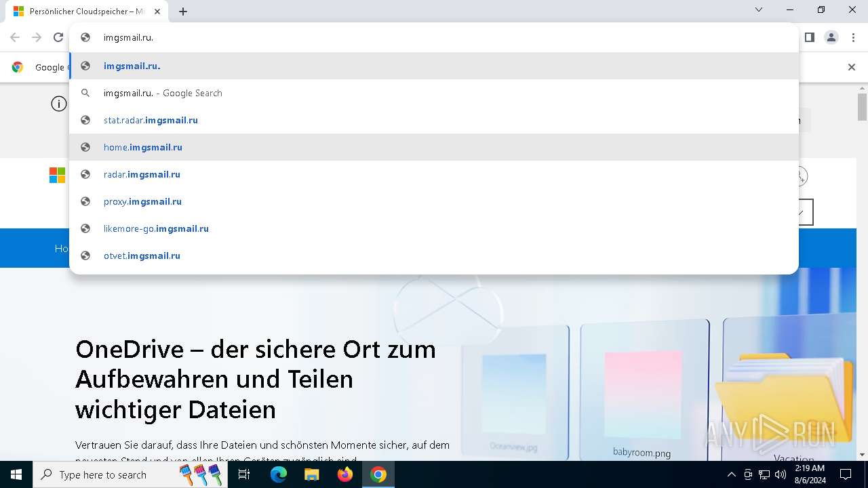Select the otvet.imgsmail.ru suggestion
Image resolution: width=868 pixels, height=488 pixels.
point(434,256)
